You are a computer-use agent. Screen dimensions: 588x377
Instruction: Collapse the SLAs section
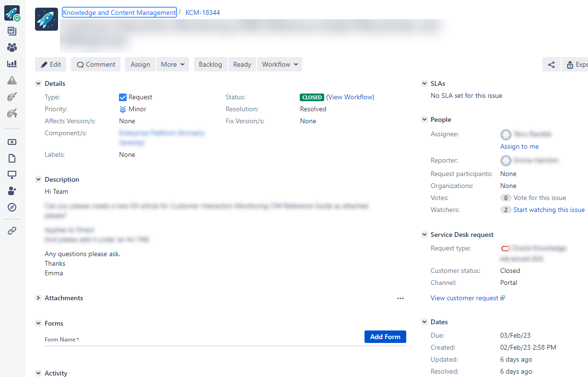[x=424, y=83]
